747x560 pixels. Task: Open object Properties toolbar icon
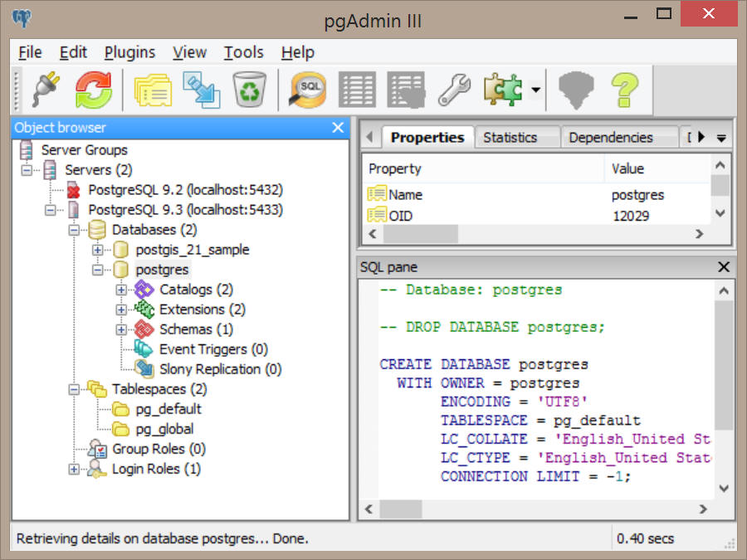[153, 90]
